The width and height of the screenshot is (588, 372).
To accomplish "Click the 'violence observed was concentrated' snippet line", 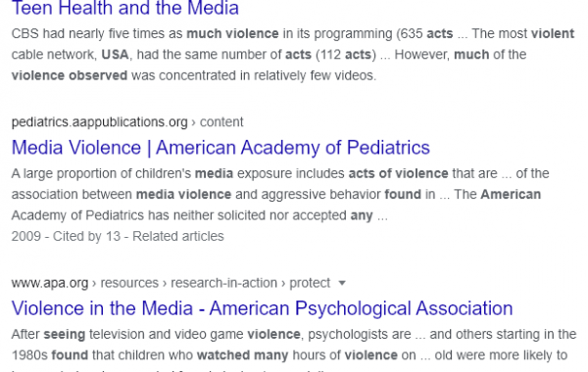I will click(x=193, y=75).
